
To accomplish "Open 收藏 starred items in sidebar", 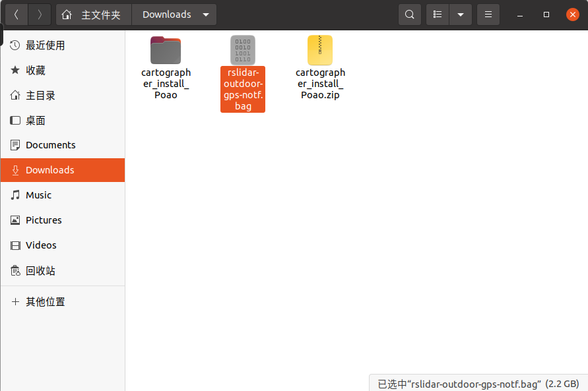I will click(36, 71).
